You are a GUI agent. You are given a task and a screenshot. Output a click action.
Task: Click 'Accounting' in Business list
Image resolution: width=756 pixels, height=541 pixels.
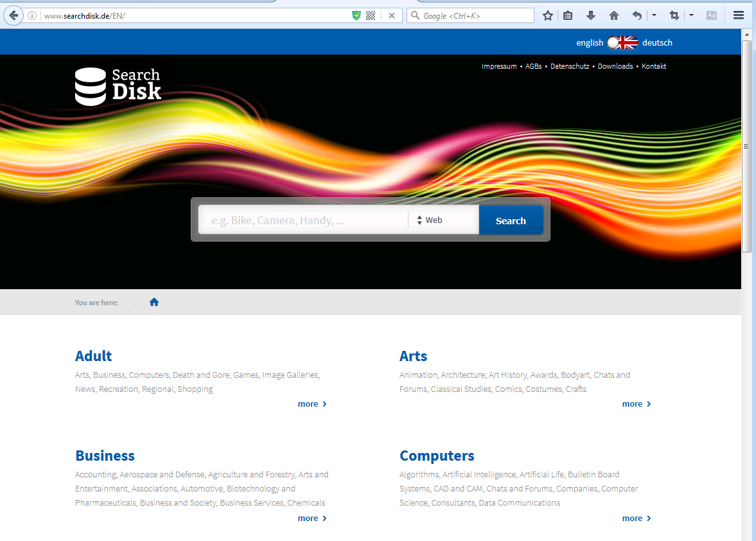tap(96, 474)
